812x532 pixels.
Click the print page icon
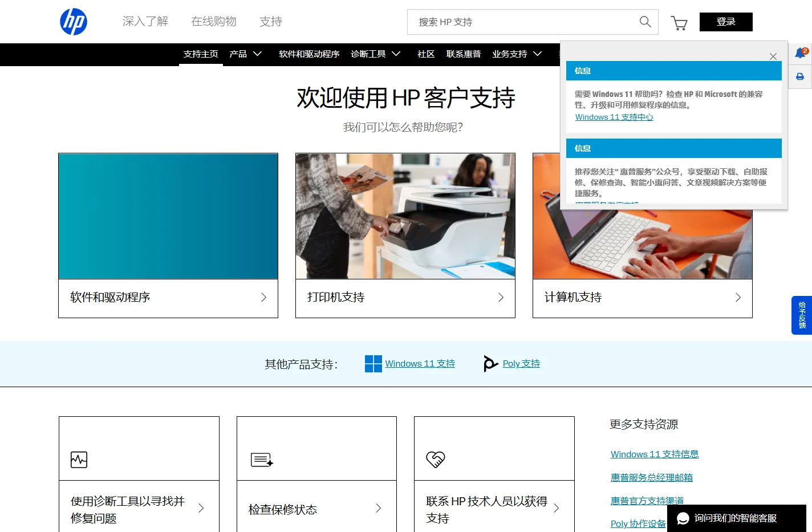[800, 76]
